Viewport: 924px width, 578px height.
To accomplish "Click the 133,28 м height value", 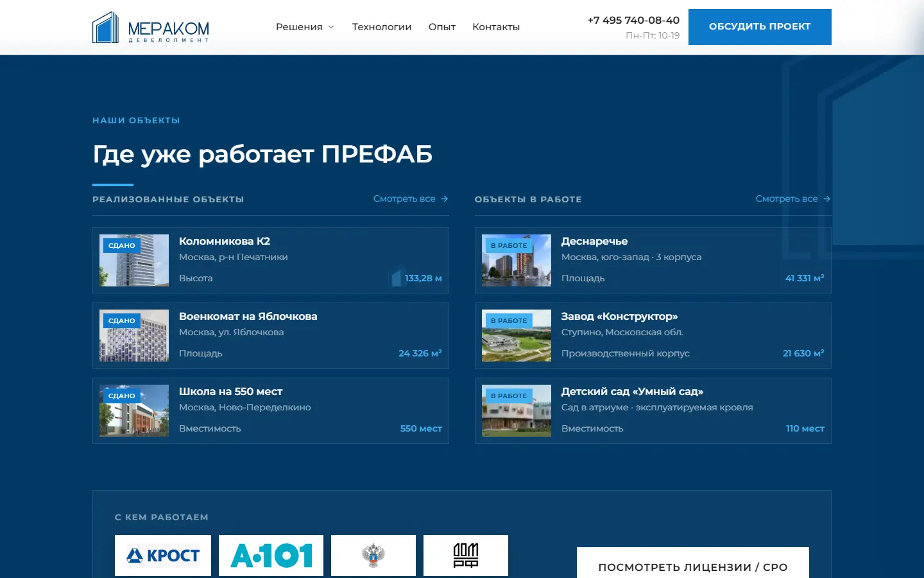I will tap(424, 278).
